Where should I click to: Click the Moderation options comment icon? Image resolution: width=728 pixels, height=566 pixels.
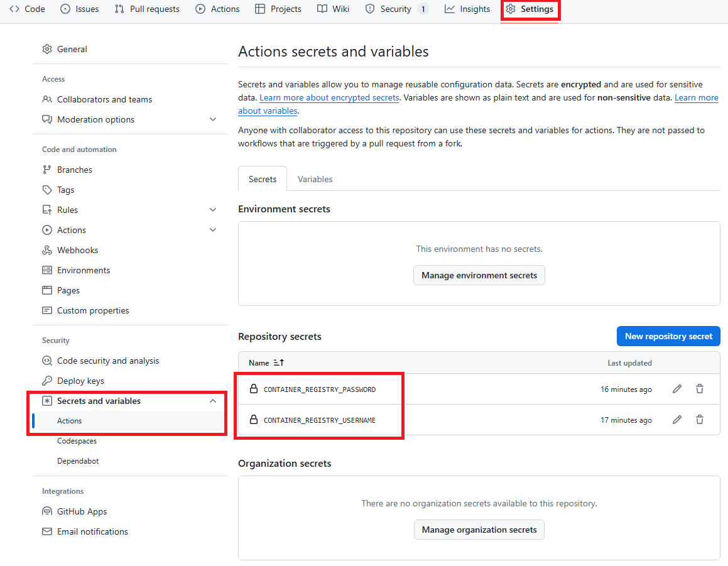[47, 119]
